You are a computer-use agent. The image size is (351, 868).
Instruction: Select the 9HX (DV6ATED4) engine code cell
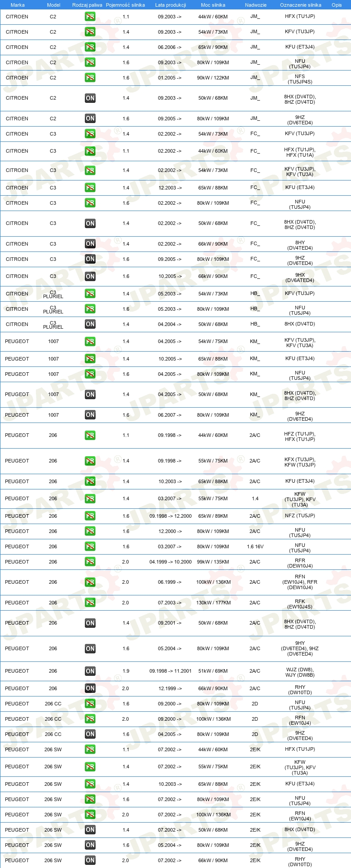click(x=300, y=278)
